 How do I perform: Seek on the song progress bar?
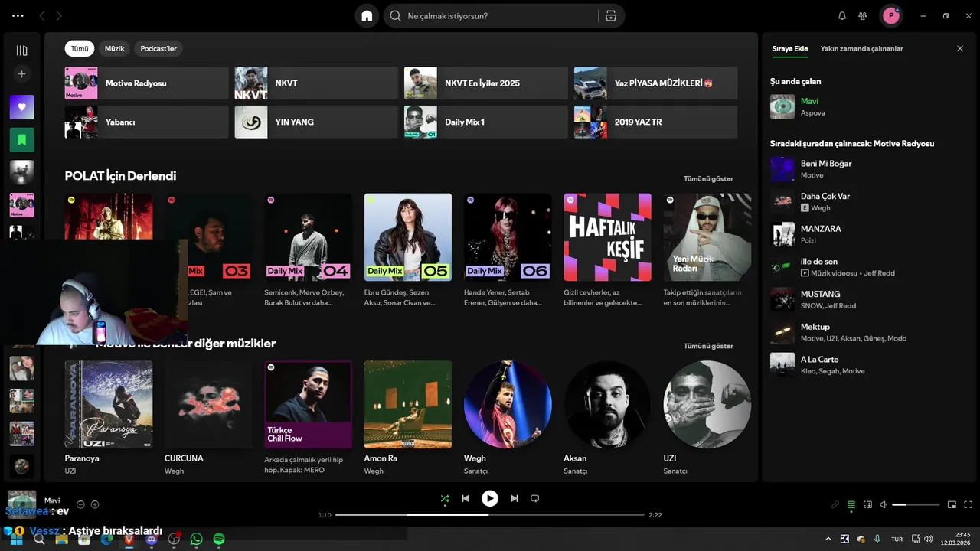coord(490,515)
